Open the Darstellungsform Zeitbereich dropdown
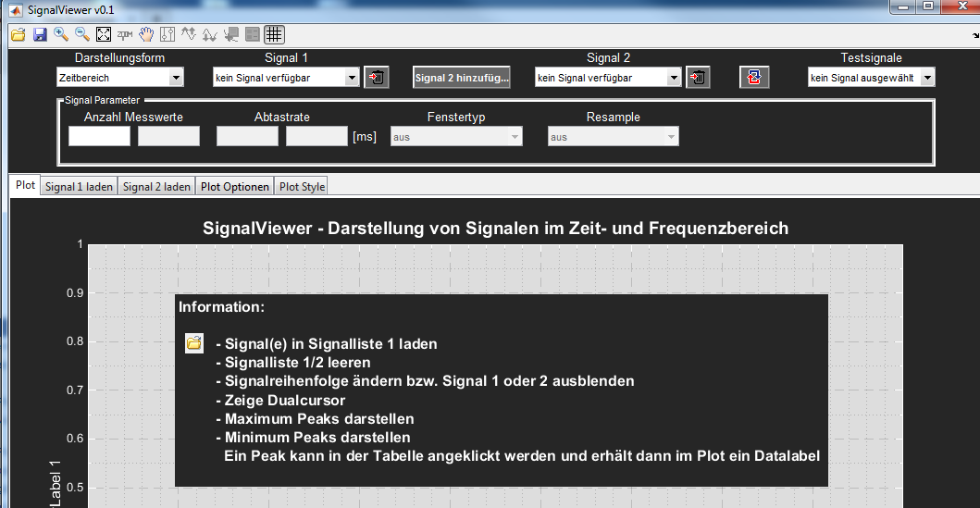 coord(120,78)
